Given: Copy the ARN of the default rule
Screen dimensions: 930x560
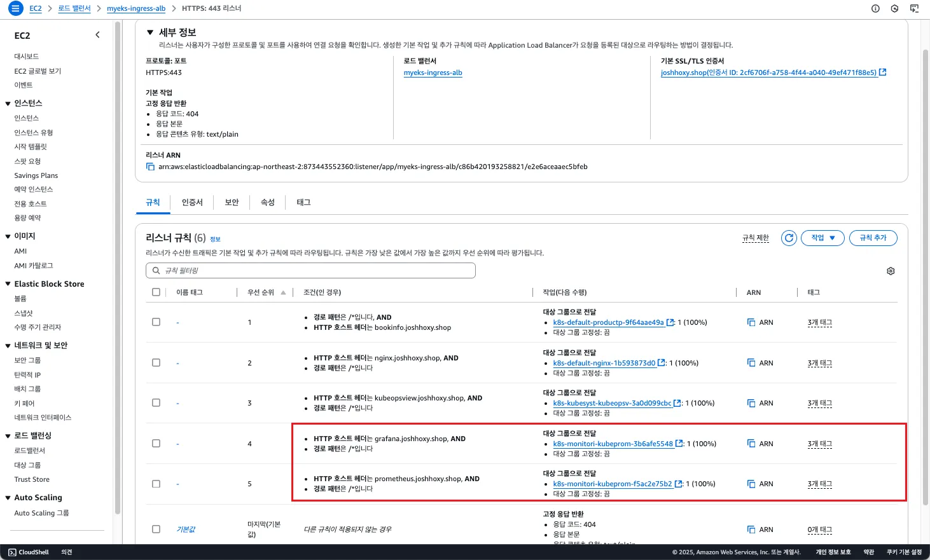Looking at the screenshot, I should tap(751, 529).
